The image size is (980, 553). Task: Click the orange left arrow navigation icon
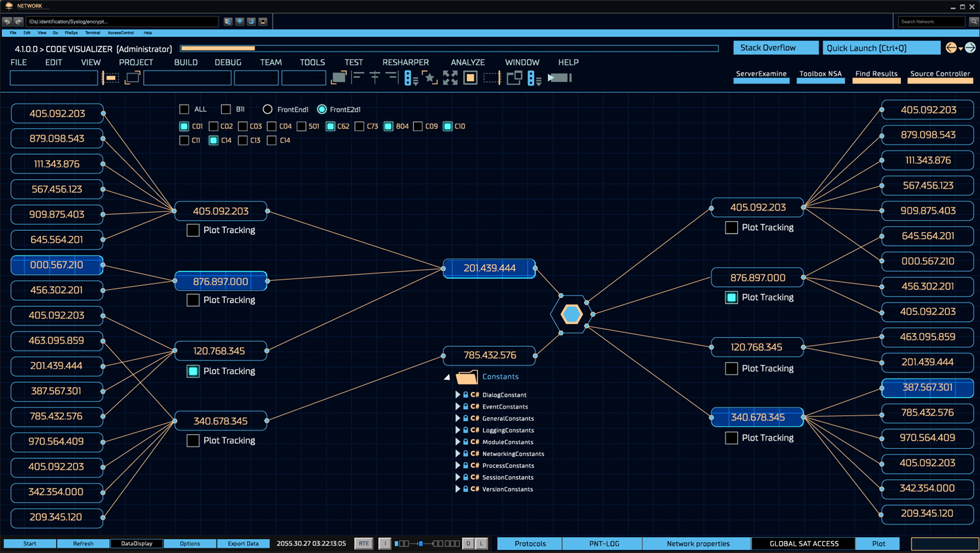point(950,47)
